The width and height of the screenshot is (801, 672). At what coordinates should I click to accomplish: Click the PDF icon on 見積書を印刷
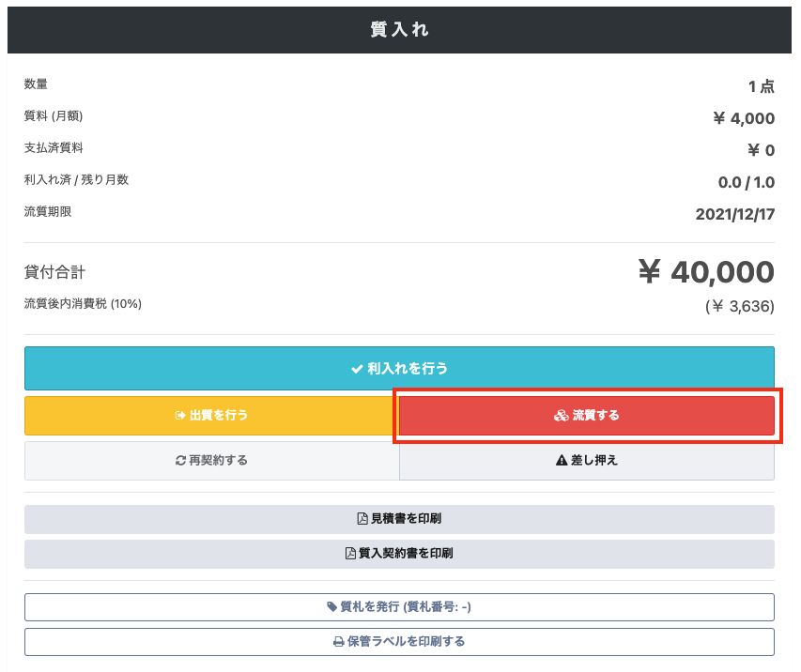point(362,519)
